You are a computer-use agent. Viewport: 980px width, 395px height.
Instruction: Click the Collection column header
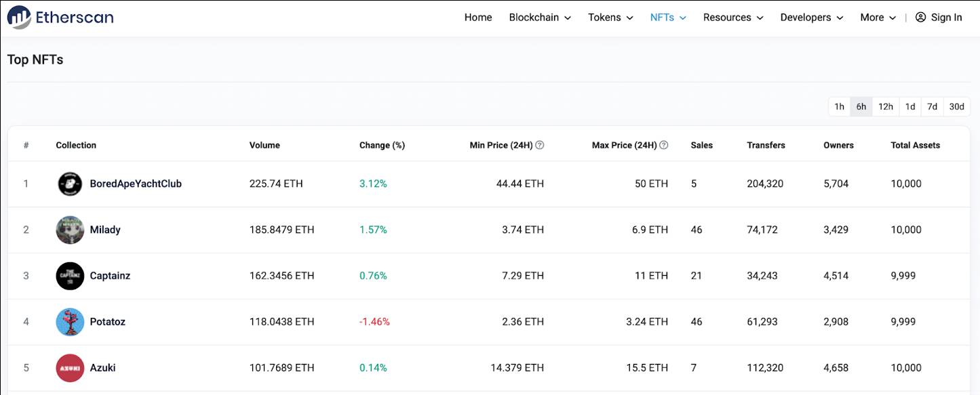tap(76, 145)
